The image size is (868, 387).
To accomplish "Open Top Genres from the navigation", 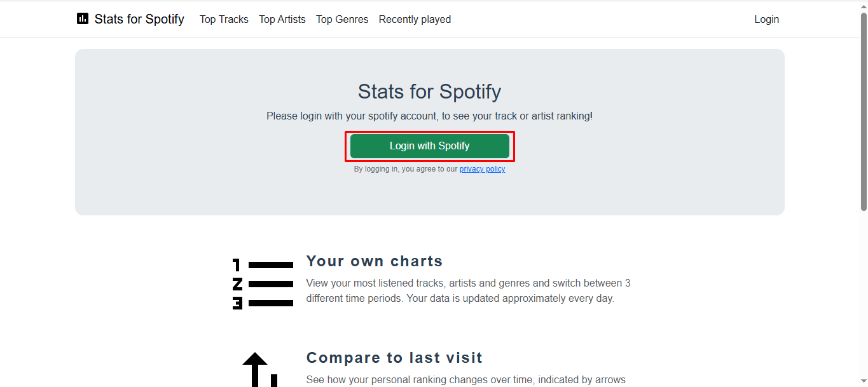I will click(342, 19).
